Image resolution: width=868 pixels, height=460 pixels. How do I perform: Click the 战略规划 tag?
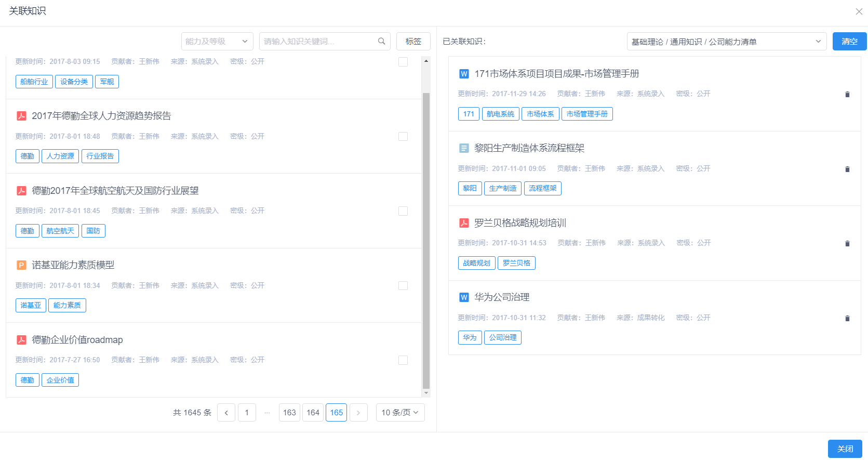click(477, 263)
